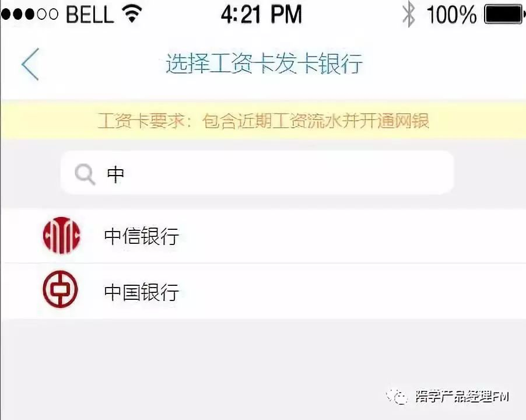This screenshot has width=526, height=420.
Task: Tap the 100% battery percentage text
Action: 451,15
